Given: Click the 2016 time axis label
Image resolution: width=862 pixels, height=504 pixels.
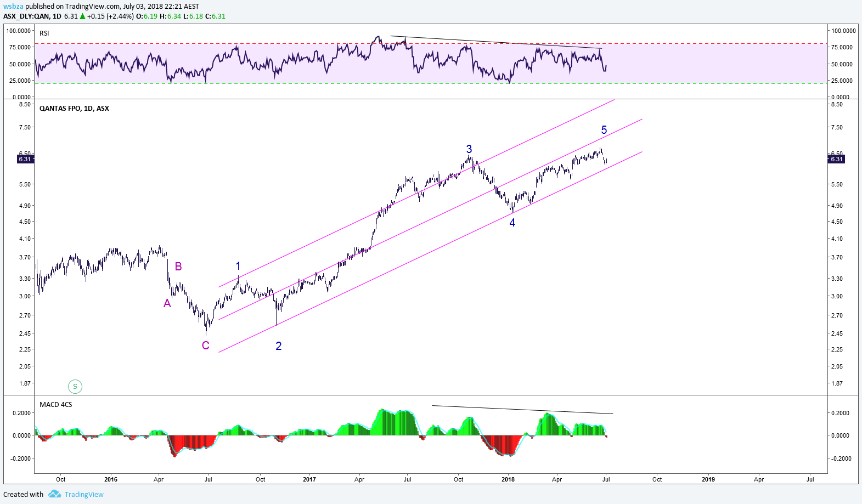Looking at the screenshot, I should pos(111,479).
